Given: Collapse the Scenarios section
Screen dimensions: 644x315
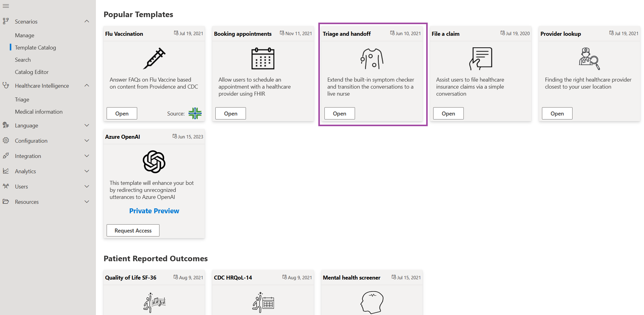Looking at the screenshot, I should click(87, 21).
